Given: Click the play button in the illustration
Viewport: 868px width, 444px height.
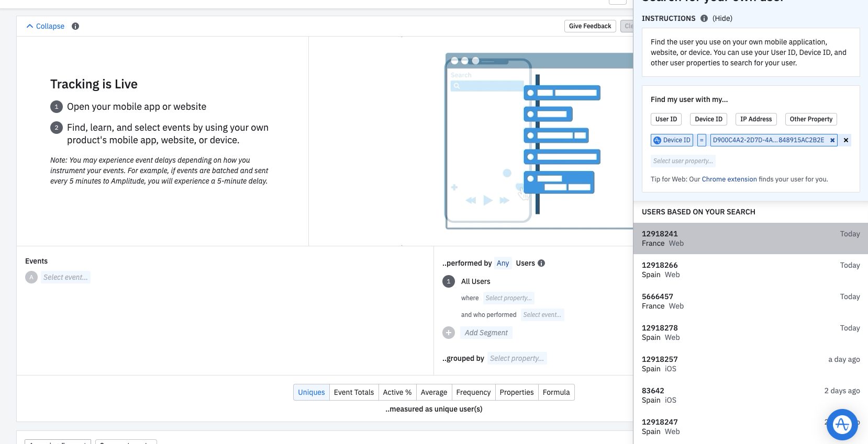Looking at the screenshot, I should pos(488,200).
